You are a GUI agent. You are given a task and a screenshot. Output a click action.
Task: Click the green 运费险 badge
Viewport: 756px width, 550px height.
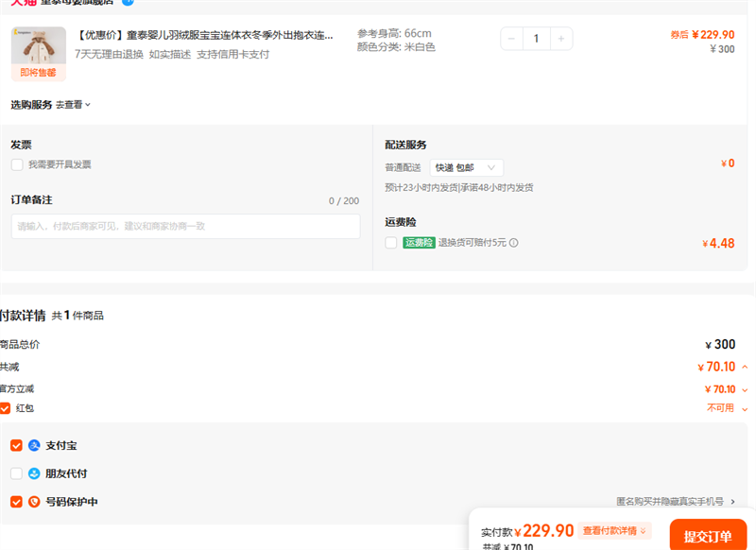(x=419, y=243)
